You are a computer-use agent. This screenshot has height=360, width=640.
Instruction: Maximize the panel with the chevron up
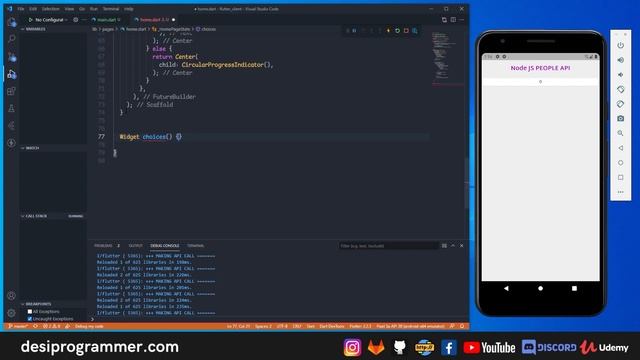[x=453, y=246]
